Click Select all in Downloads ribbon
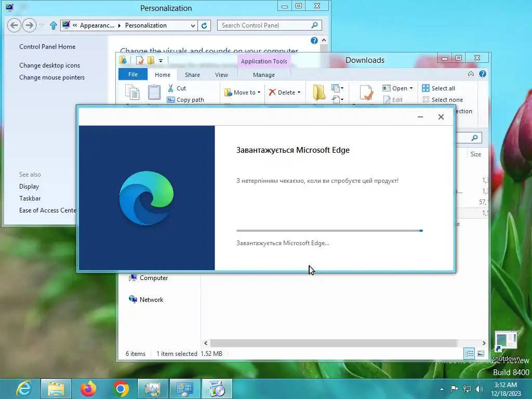532x399 pixels. pos(438,88)
